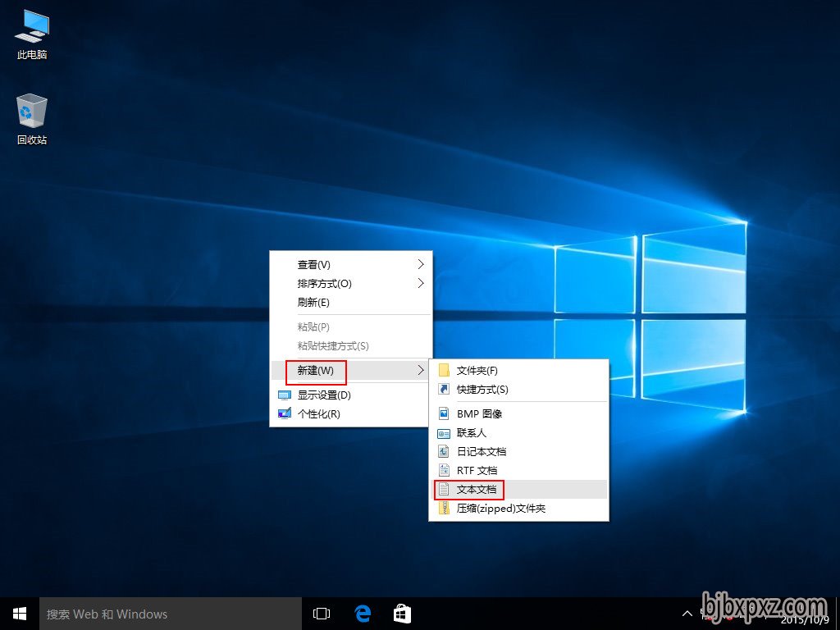Click the Task View taskbar icon
This screenshot has height=630, width=840.
322,614
